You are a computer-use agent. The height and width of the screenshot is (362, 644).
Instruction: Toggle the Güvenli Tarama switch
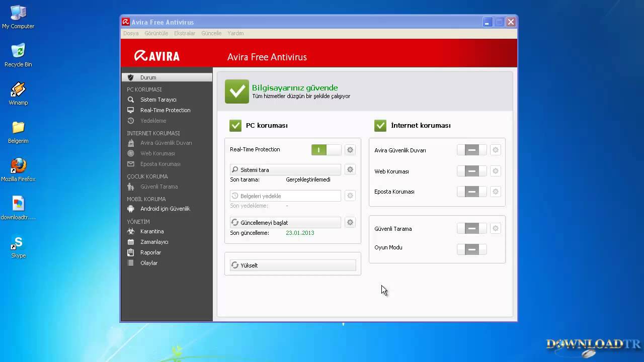[x=472, y=228]
